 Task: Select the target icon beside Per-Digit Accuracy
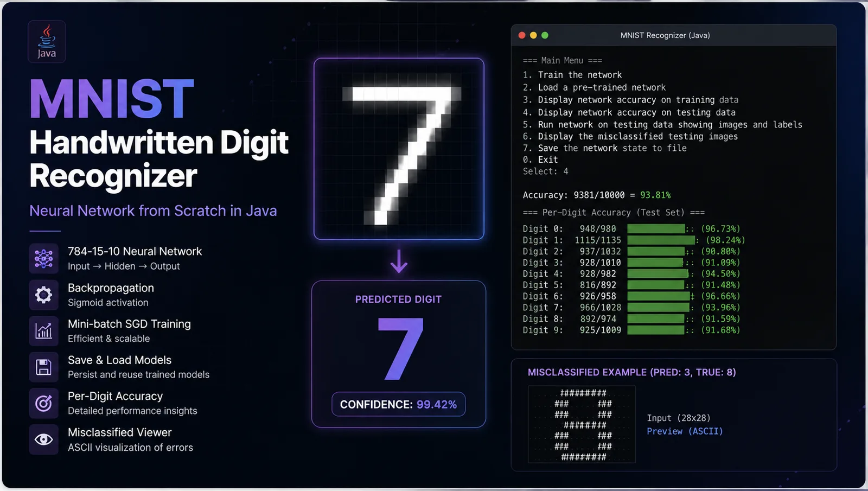(43, 403)
